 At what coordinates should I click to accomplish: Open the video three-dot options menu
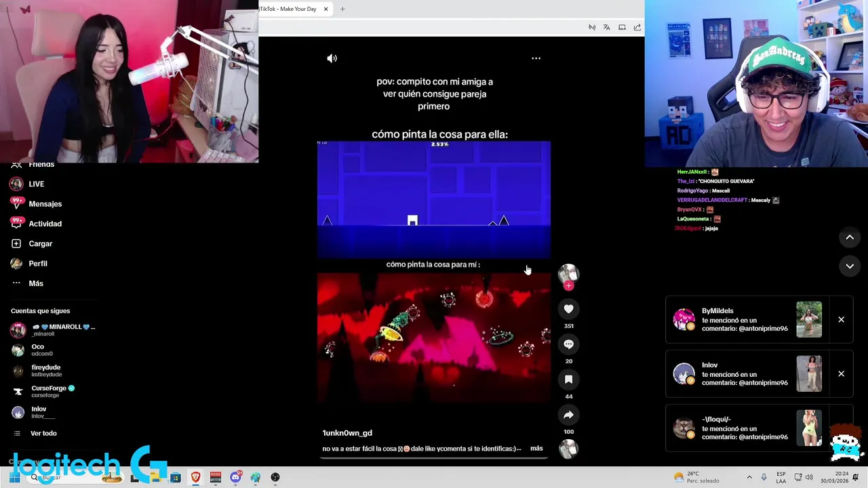[536, 58]
